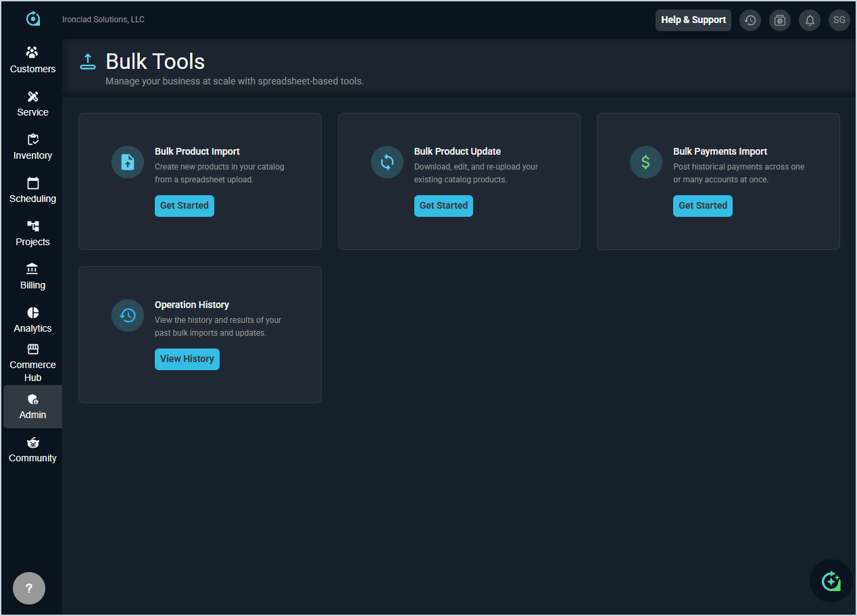This screenshot has height=616, width=857.
Task: Click the history clock icon in header
Action: point(750,20)
